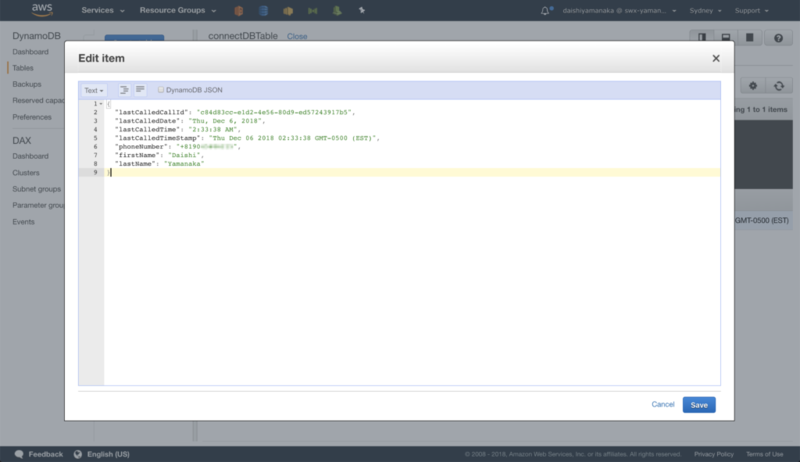Open Events under DAX
The image size is (800, 462).
point(23,222)
